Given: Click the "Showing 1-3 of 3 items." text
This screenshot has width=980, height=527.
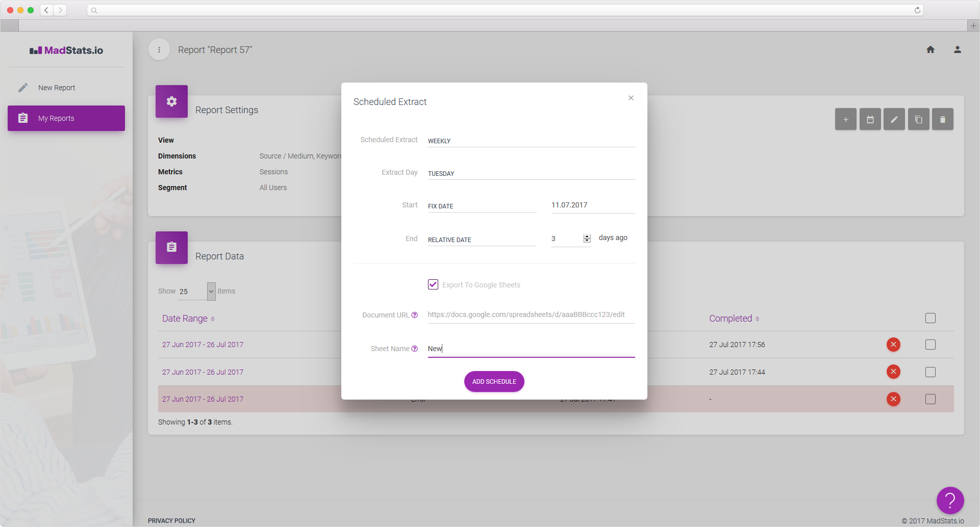Looking at the screenshot, I should (195, 422).
